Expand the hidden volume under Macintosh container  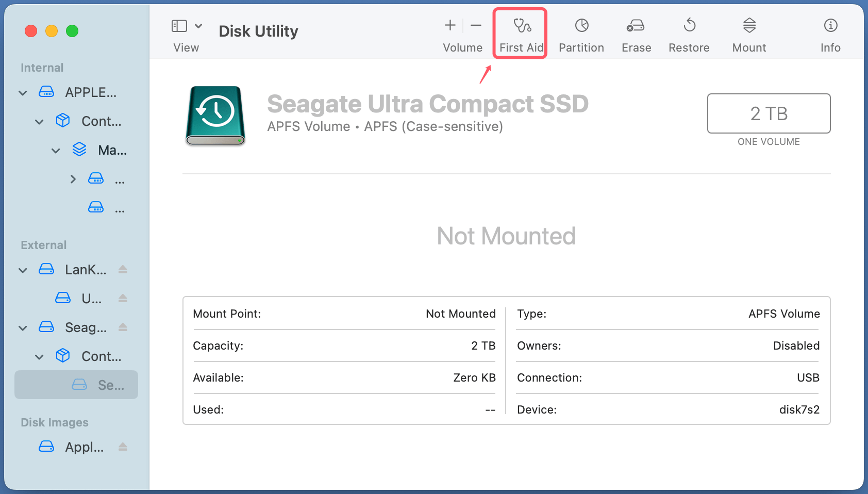click(72, 179)
